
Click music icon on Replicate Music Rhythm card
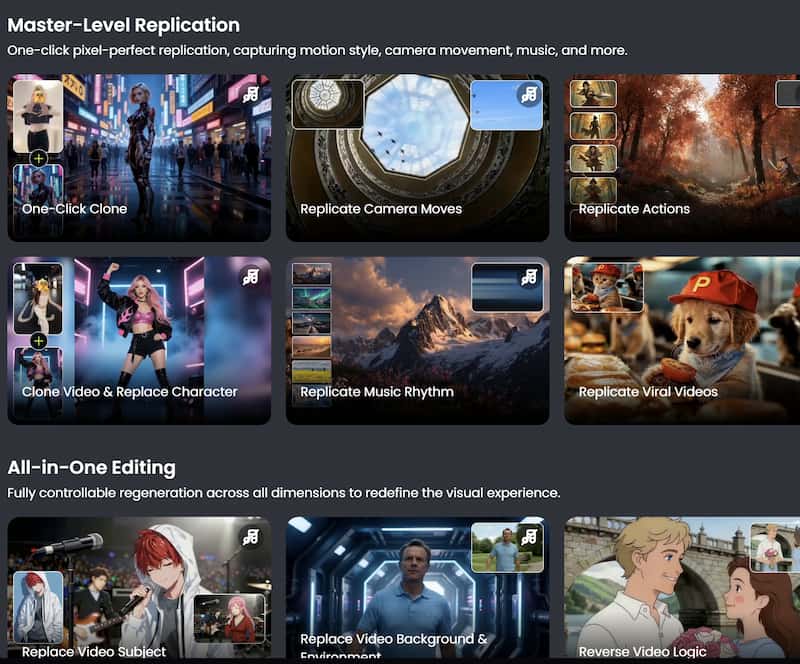point(530,277)
